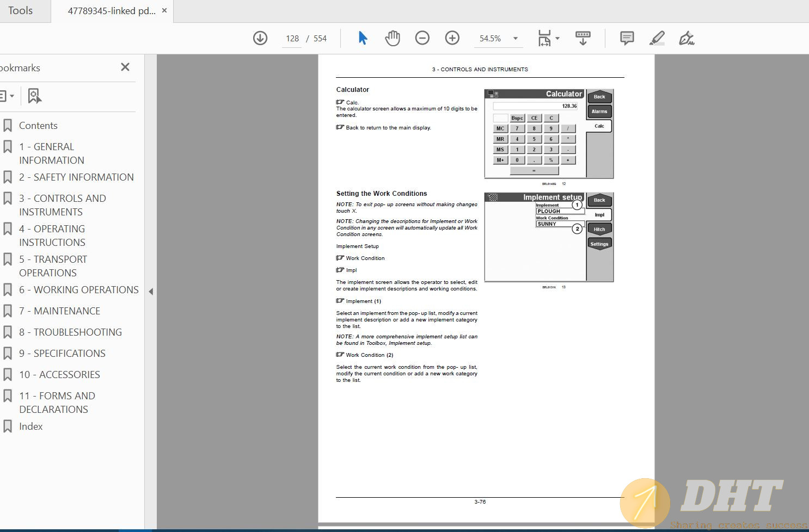Click the fit page scrolling icon
The width and height of the screenshot is (809, 532).
click(544, 38)
